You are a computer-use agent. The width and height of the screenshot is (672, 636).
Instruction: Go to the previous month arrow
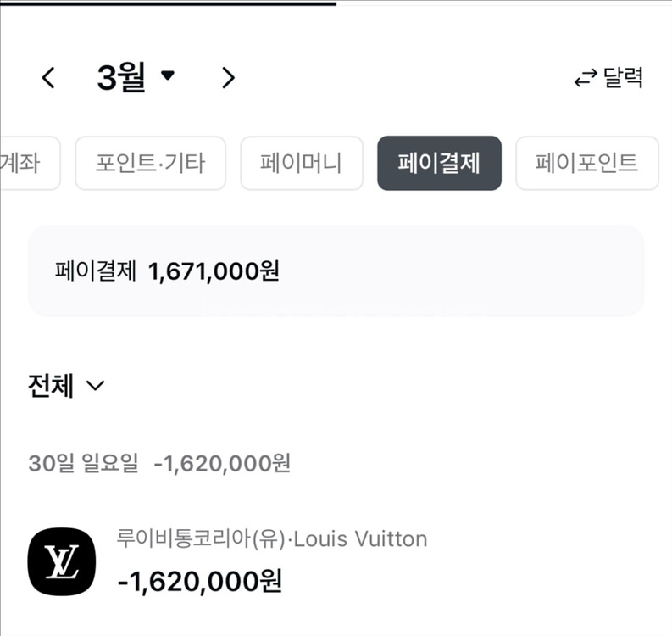pyautogui.click(x=48, y=78)
